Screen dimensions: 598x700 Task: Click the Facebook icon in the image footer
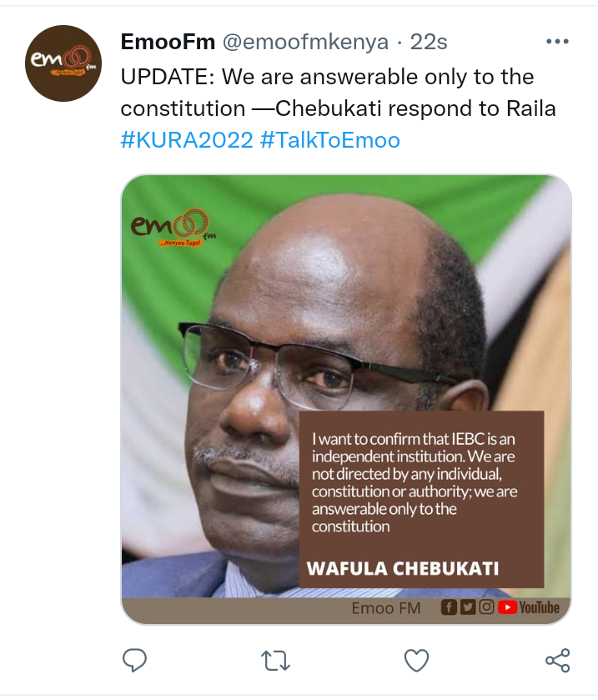click(449, 607)
